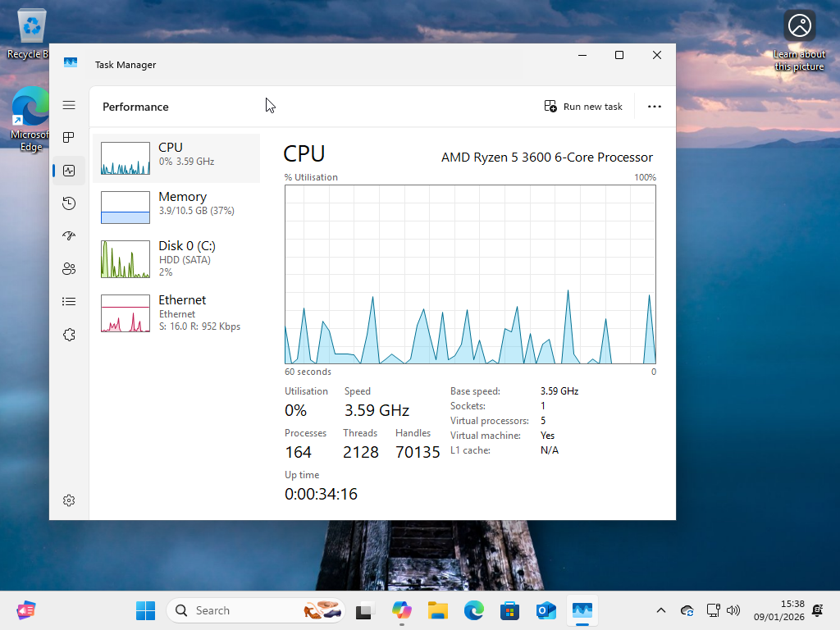Open the clock showing 15:38
This screenshot has width=840, height=630.
pos(779,610)
